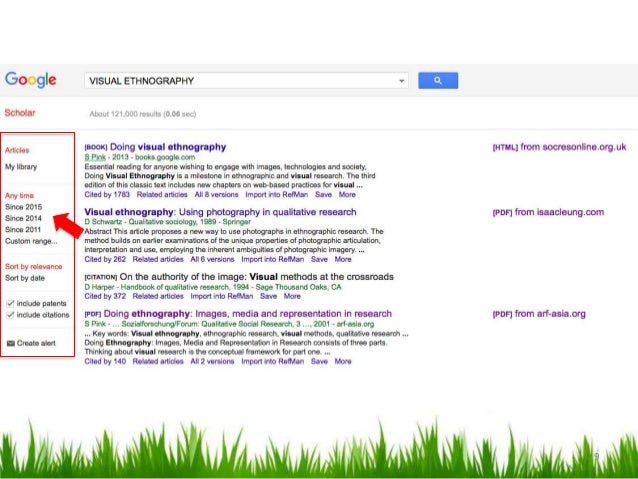Open All 8 versions link
Image resolution: width=638 pixels, height=479 pixels.
coord(216,195)
